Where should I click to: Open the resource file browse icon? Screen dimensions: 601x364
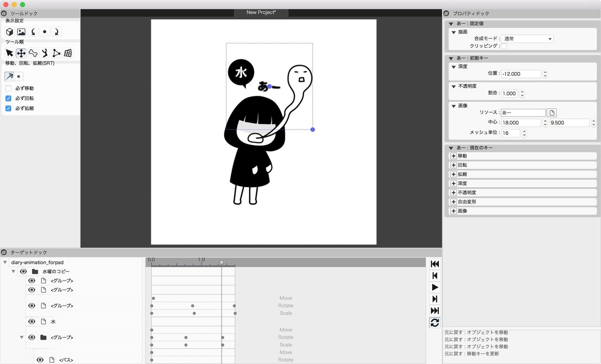(552, 113)
